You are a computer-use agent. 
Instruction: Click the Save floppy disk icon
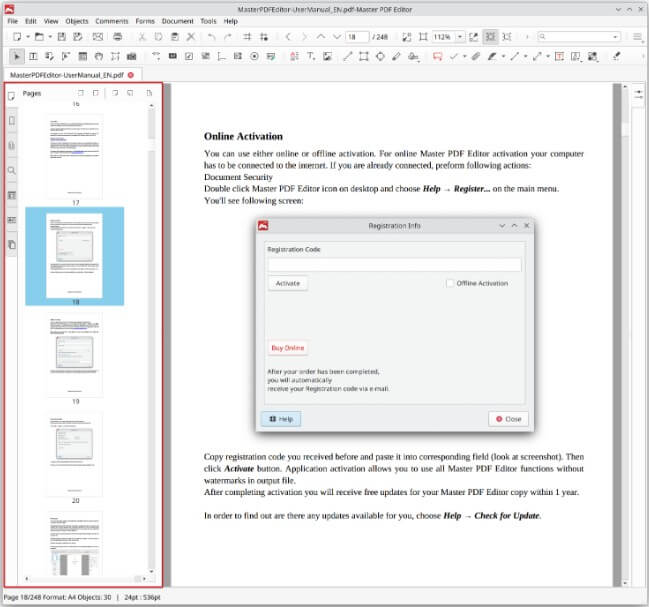(62, 37)
